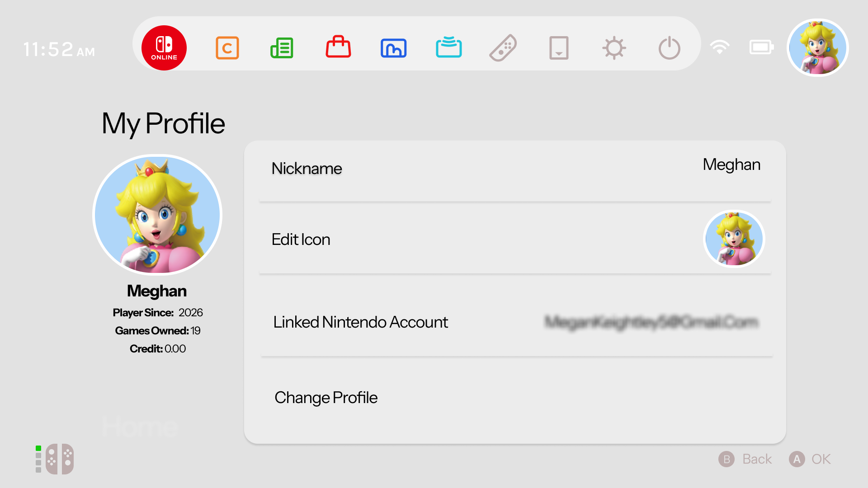The height and width of the screenshot is (488, 868).
Task: Open the Virtual Game Cards icon
Action: tap(559, 48)
